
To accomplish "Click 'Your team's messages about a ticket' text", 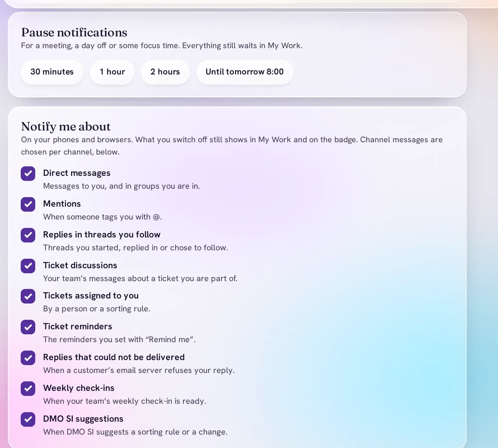I will (140, 279).
